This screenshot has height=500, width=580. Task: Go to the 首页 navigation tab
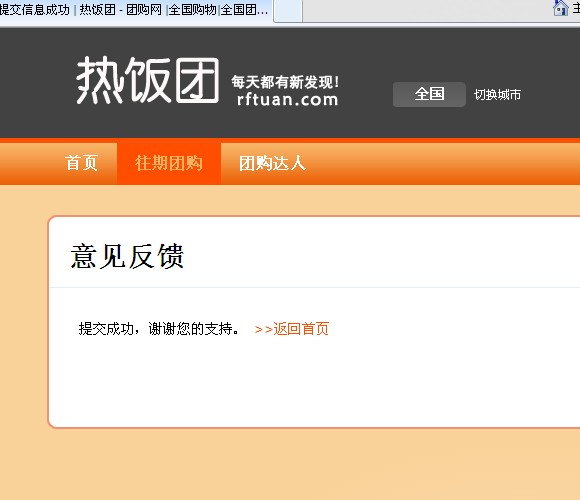(81, 163)
